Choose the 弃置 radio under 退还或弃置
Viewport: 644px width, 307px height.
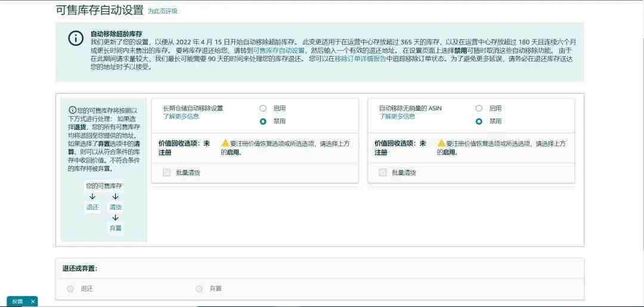click(x=199, y=289)
